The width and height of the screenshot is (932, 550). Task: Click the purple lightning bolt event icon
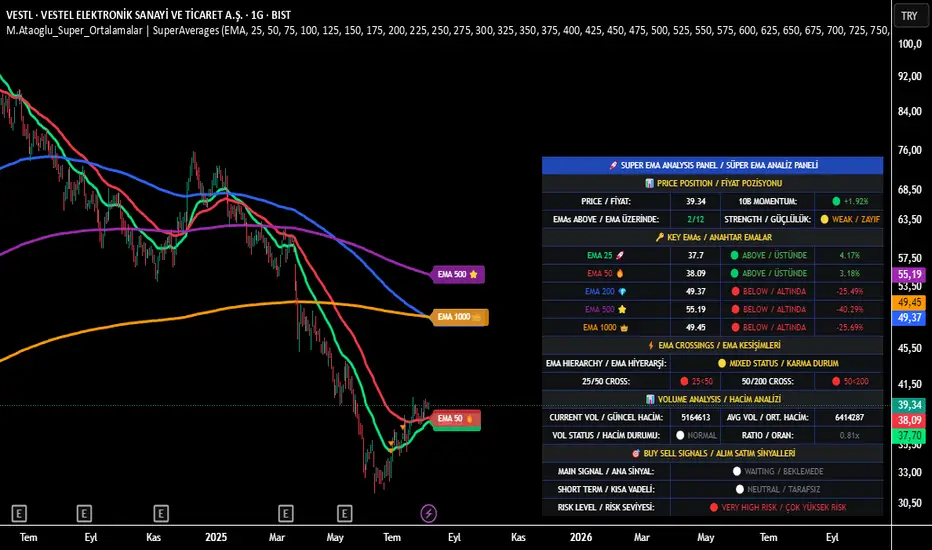(429, 513)
